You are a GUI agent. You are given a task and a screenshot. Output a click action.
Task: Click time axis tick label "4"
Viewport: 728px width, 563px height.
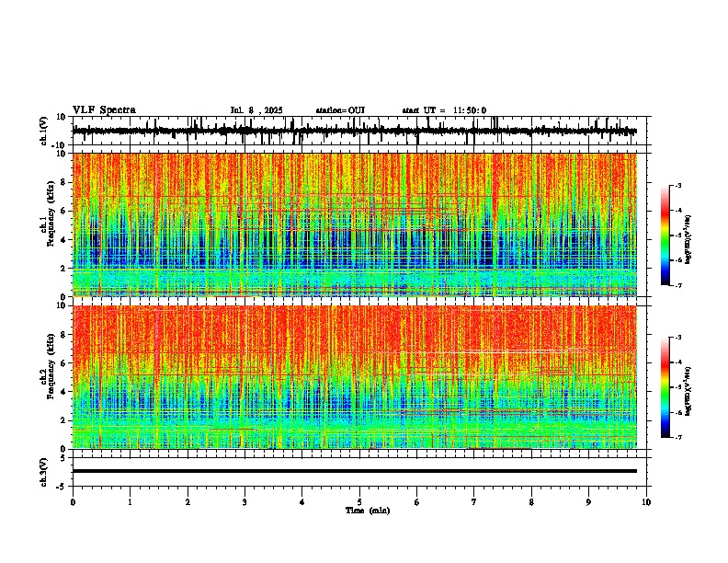coord(301,502)
